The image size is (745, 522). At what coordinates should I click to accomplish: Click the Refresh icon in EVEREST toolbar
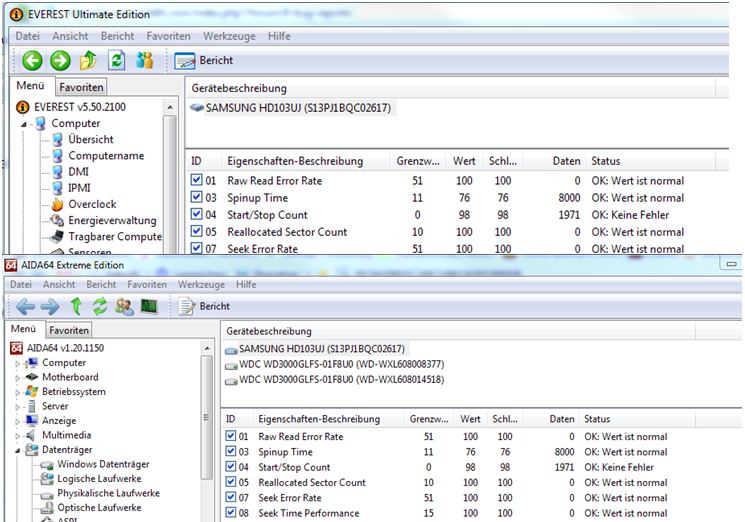point(117,60)
